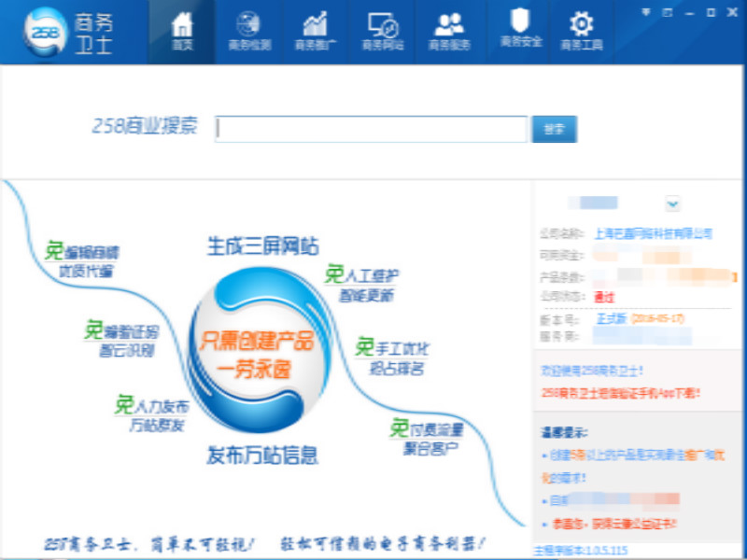Click the 生成三屏网站 heading
The image size is (747, 560).
[263, 246]
